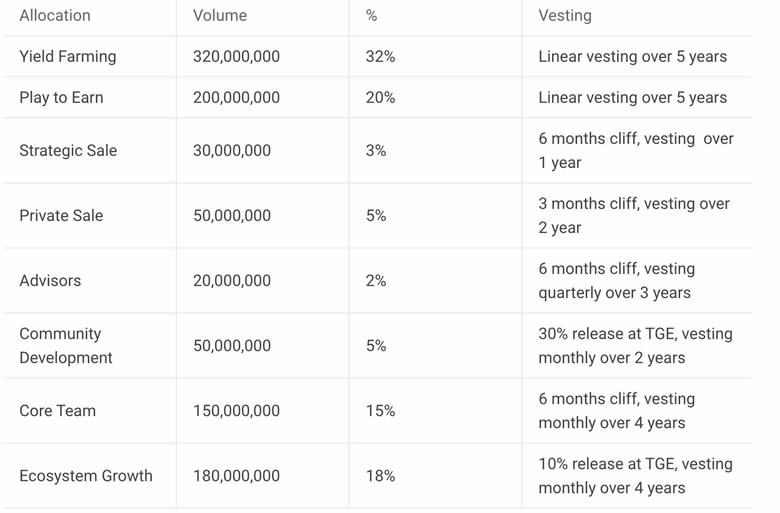Click the 32% percentage cell
Image resolution: width=780 pixels, height=513 pixels.
click(x=380, y=57)
